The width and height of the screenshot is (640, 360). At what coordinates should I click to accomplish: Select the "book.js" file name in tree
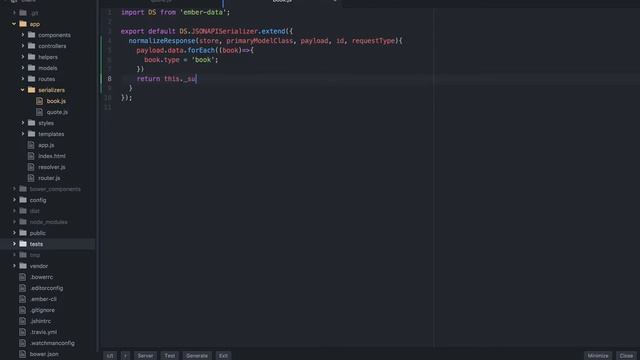(56, 101)
